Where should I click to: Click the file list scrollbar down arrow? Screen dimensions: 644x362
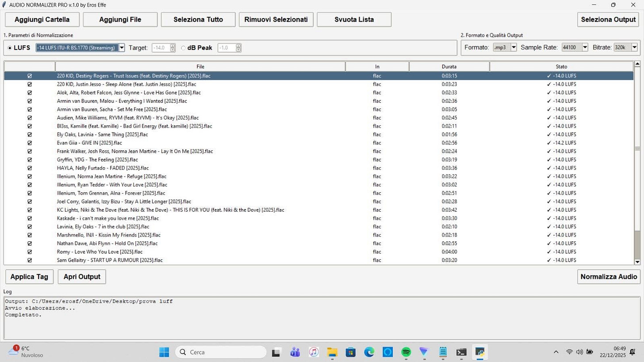point(637,262)
